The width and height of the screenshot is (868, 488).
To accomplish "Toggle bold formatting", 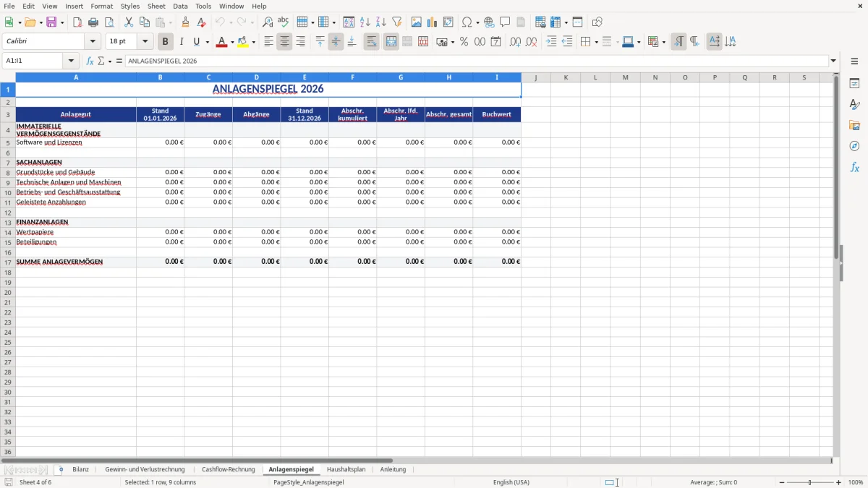I will [x=165, y=41].
